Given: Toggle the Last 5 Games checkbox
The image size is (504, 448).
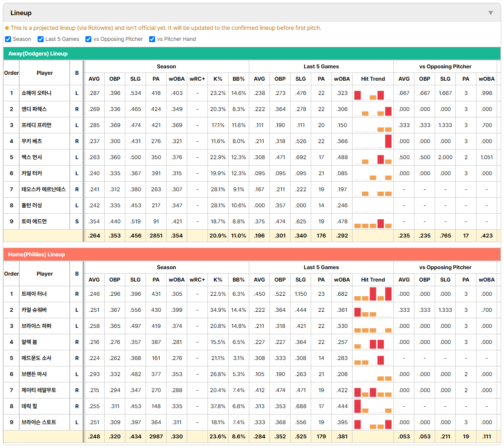Looking at the screenshot, I should click(40, 39).
